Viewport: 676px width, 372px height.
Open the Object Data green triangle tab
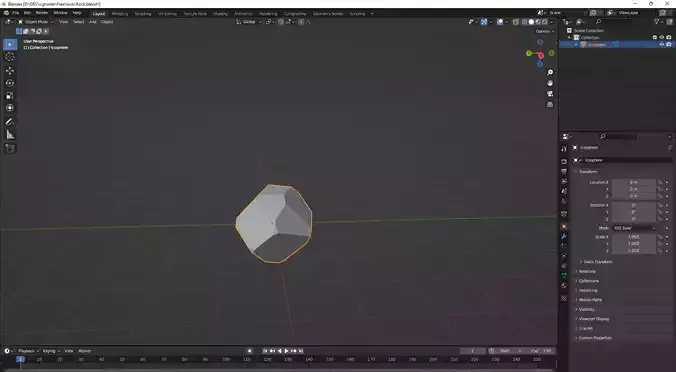pos(564,275)
